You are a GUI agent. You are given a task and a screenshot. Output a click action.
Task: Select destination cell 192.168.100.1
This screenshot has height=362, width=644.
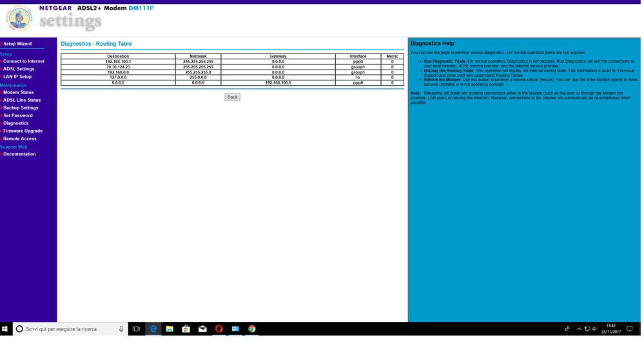pos(118,62)
